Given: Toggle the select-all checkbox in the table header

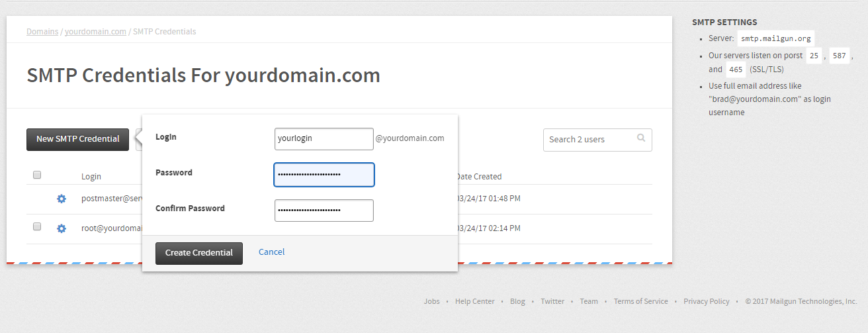Looking at the screenshot, I should pos(37,175).
